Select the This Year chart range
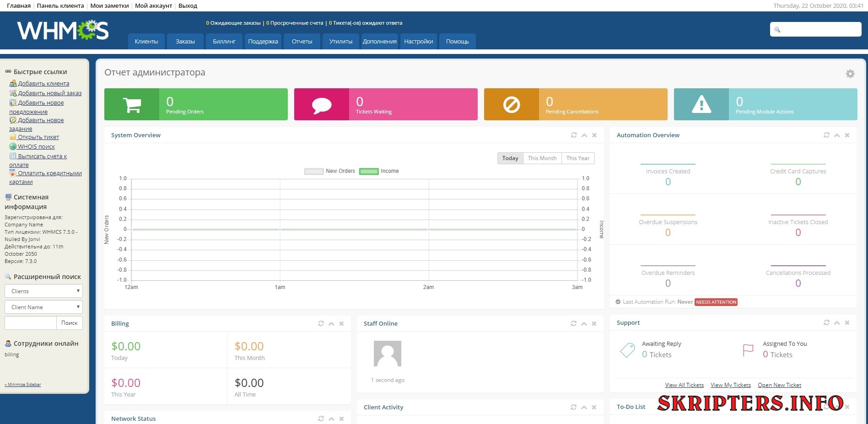The width and height of the screenshot is (868, 424). tap(578, 158)
